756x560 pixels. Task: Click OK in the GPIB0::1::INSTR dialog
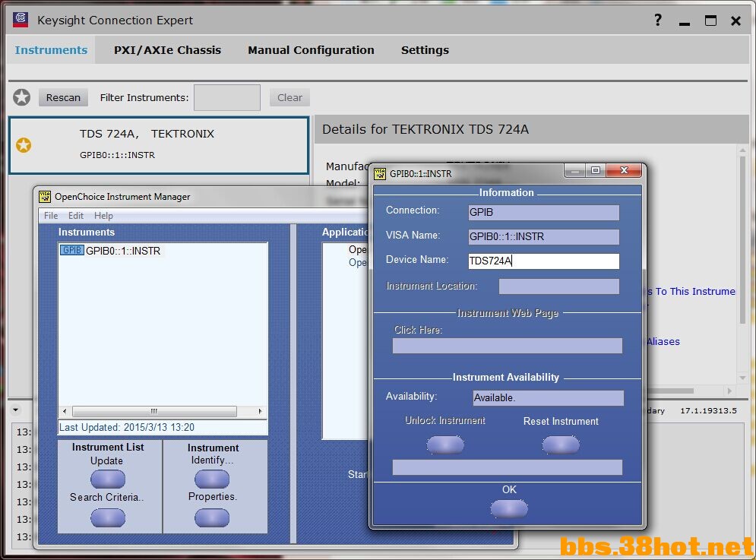click(x=509, y=508)
